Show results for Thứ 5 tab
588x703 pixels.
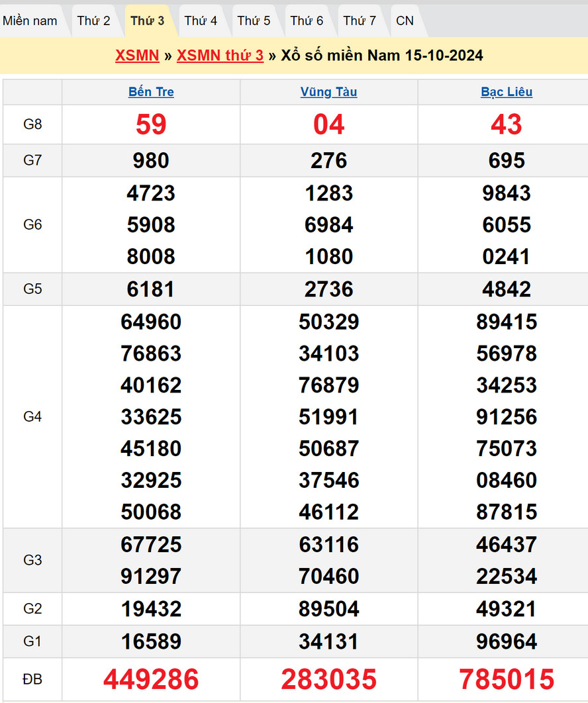[254, 21]
